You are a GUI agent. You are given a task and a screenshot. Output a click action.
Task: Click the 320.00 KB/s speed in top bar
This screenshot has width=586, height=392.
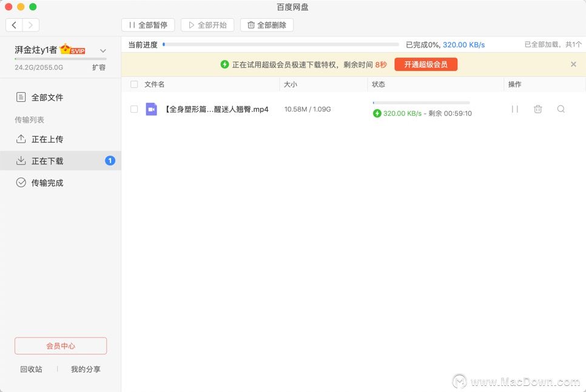point(464,45)
